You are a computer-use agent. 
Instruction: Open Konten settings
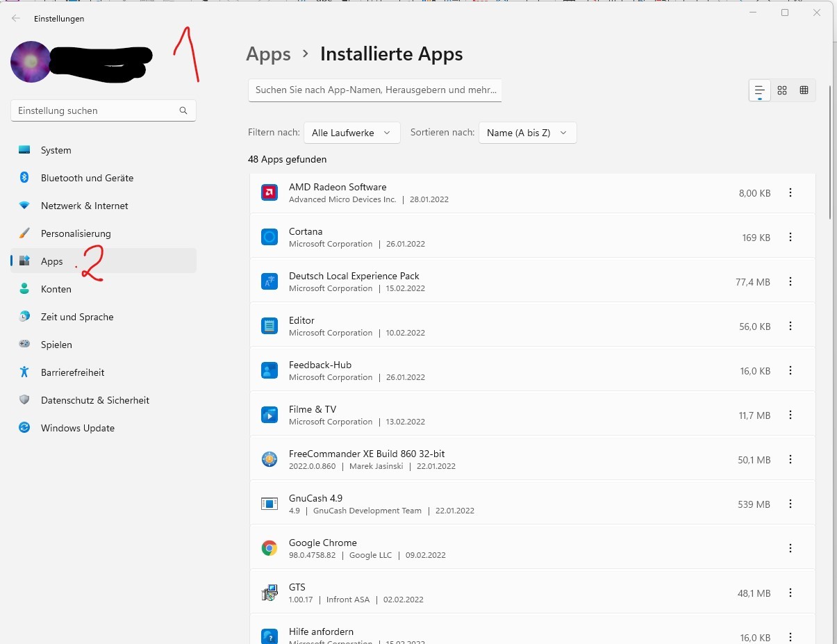(103, 289)
